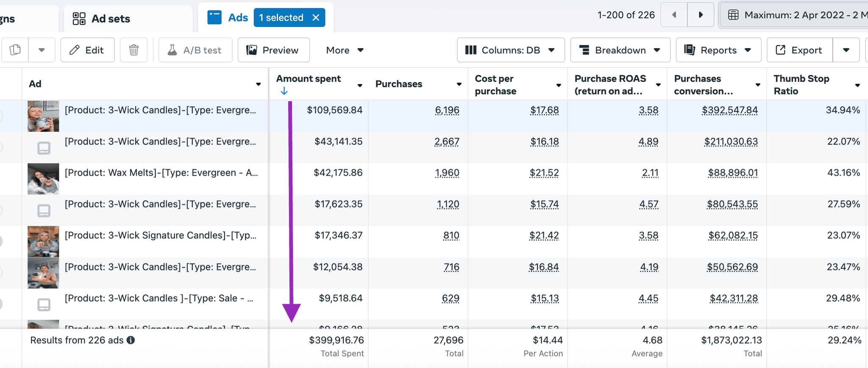Image resolution: width=868 pixels, height=368 pixels.
Task: Click the placeholder icon of the $43,141.35 ad
Action: point(44,148)
